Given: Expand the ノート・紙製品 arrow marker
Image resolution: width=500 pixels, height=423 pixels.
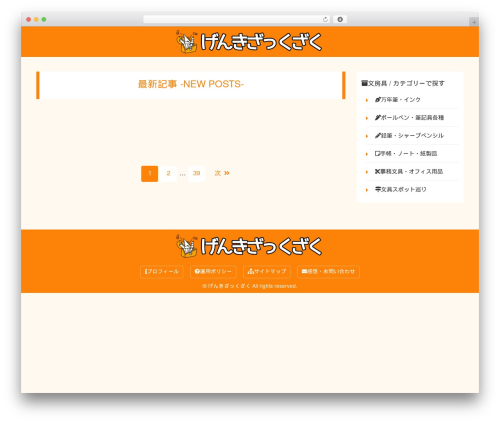Looking at the screenshot, I should [x=367, y=154].
